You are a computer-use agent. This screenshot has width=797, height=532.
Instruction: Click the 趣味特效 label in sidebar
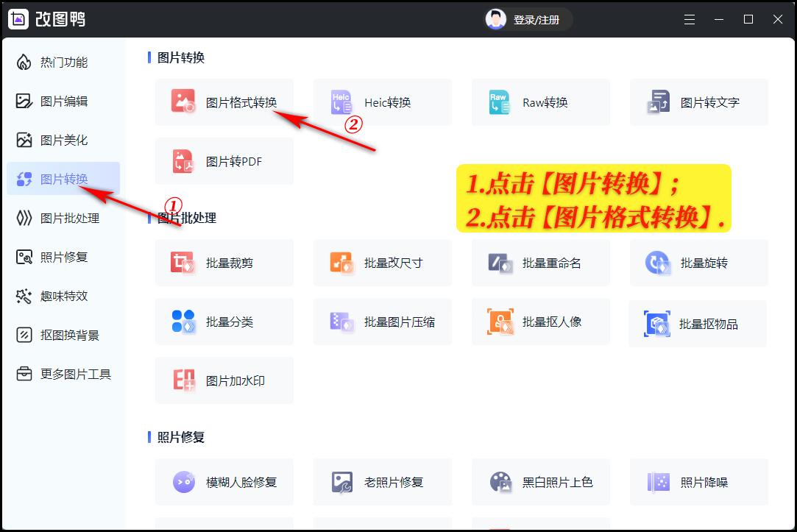64,297
